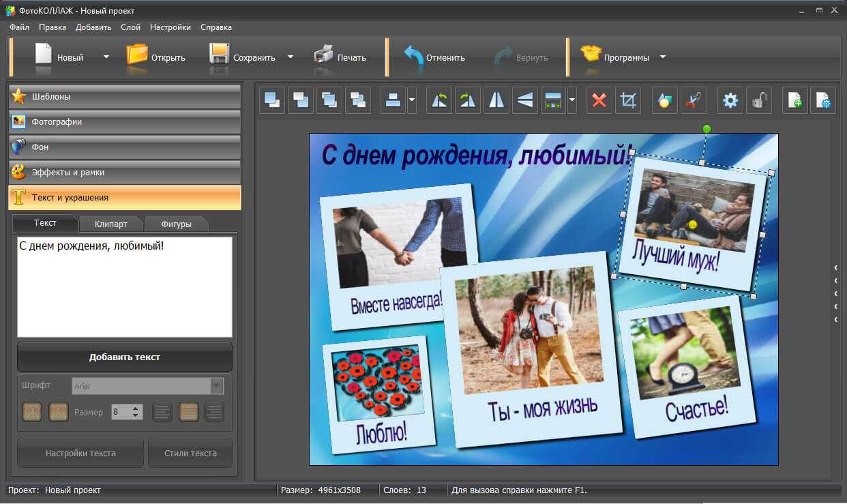This screenshot has width=847, height=504.
Task: Flip the selected layer vertically
Action: point(524,101)
